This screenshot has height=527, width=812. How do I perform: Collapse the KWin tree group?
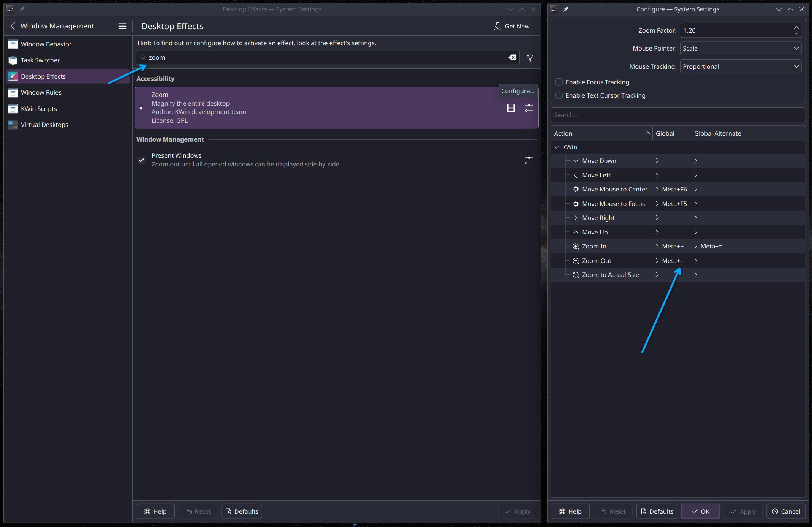(557, 147)
